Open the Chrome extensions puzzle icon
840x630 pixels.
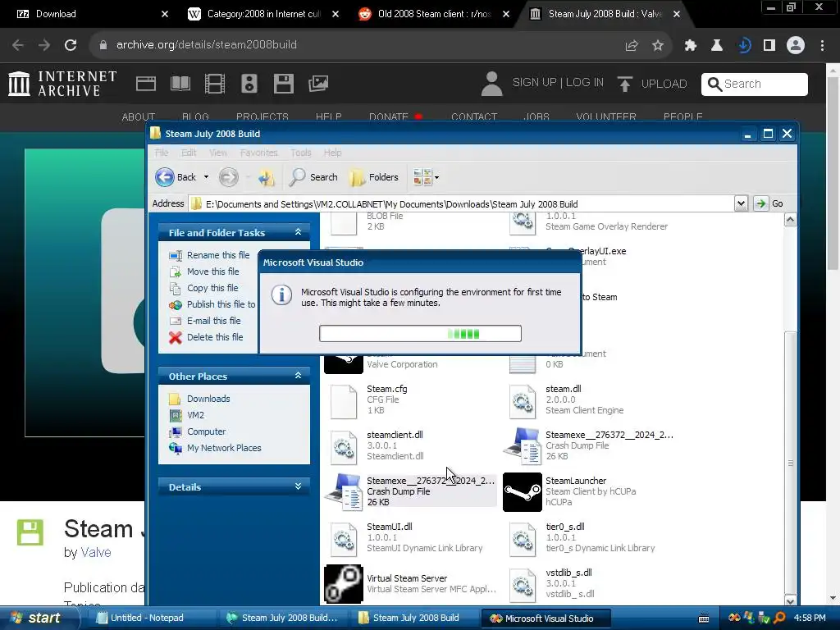690,46
